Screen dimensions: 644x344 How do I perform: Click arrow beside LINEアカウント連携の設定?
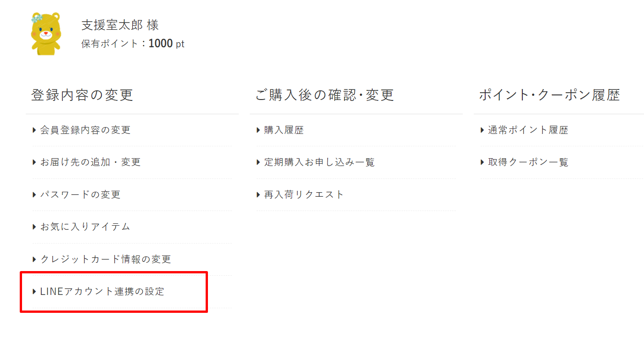(34, 291)
